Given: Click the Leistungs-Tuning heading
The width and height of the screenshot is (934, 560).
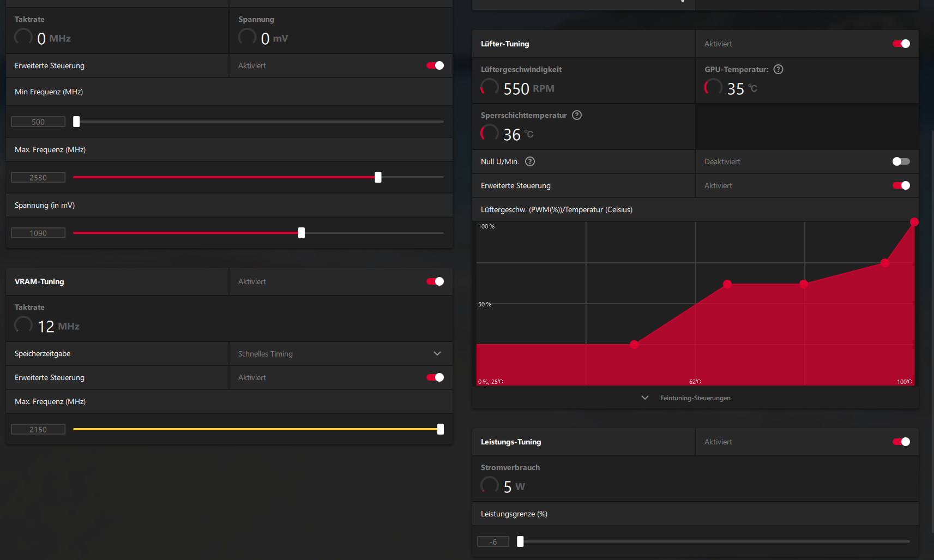Looking at the screenshot, I should [x=511, y=442].
